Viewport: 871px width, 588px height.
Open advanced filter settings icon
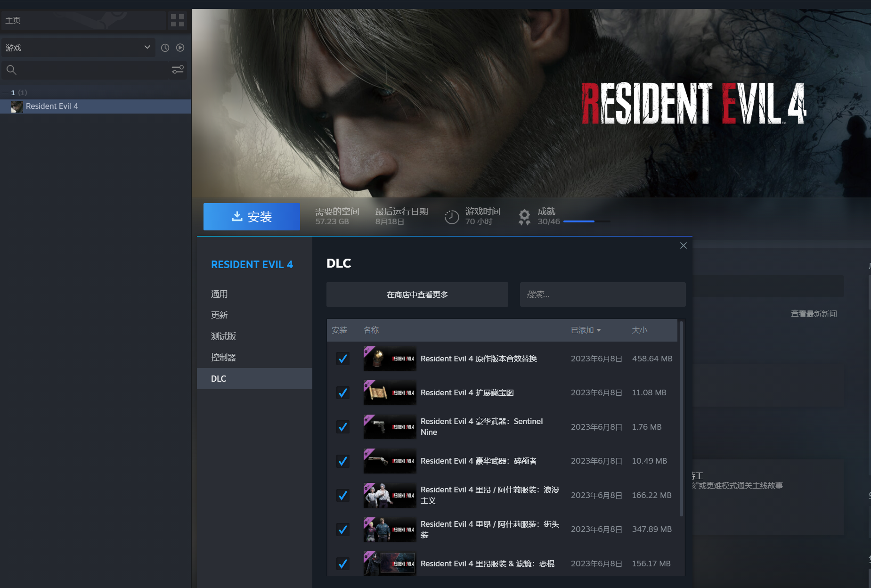pyautogui.click(x=178, y=70)
